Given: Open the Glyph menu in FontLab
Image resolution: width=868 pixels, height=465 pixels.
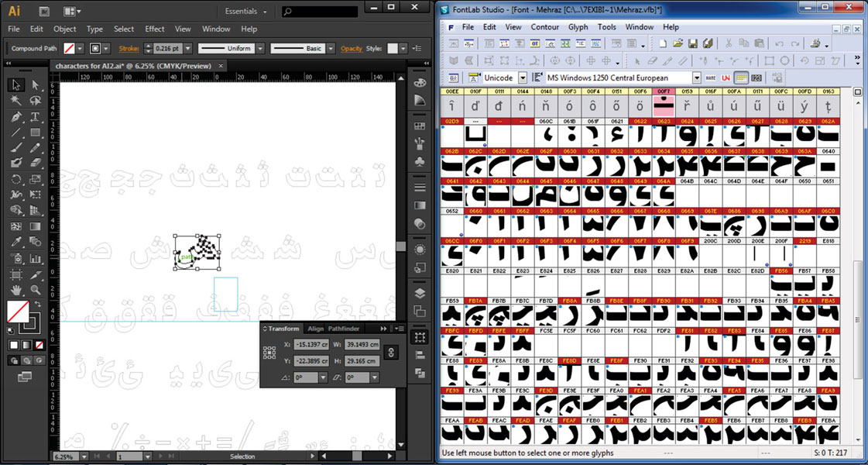Looking at the screenshot, I should point(578,26).
